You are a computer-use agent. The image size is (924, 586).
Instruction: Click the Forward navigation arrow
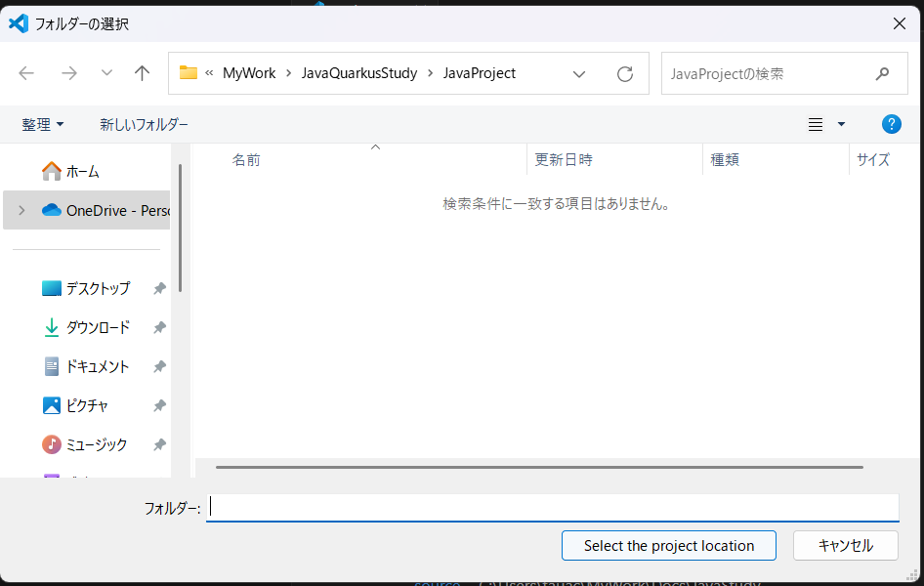point(68,73)
